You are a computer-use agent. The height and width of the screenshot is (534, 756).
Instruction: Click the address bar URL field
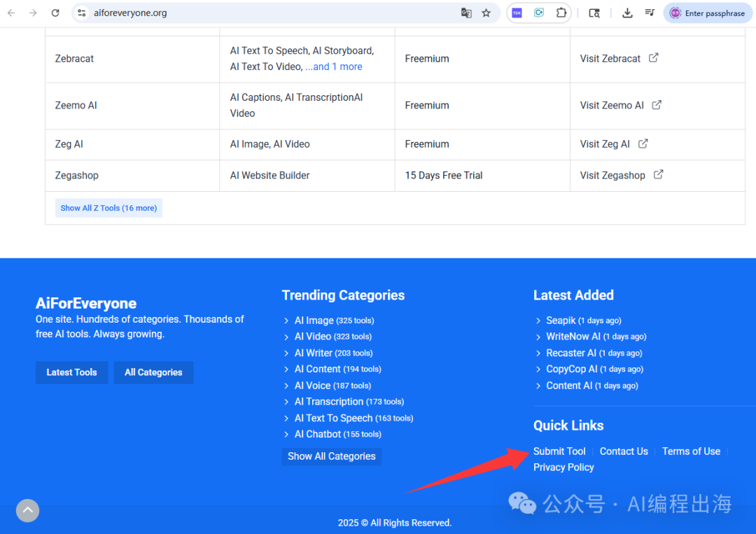[x=266, y=13]
